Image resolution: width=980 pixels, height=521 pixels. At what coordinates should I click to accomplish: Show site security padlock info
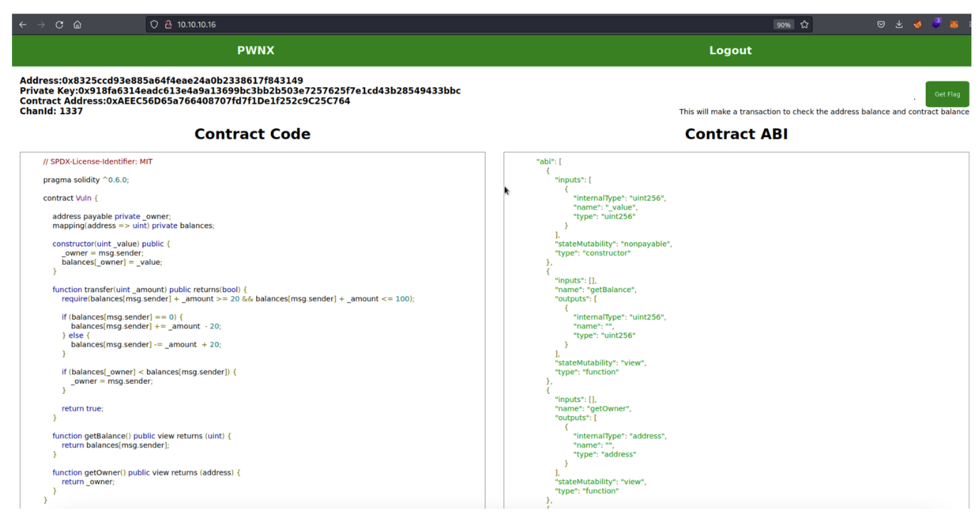(168, 24)
